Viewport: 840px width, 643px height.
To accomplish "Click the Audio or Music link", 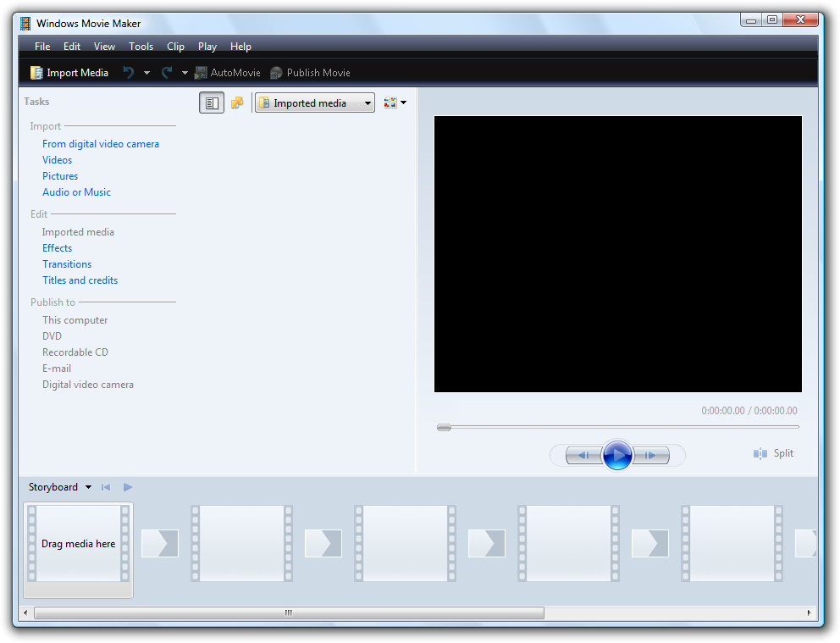I will click(76, 192).
